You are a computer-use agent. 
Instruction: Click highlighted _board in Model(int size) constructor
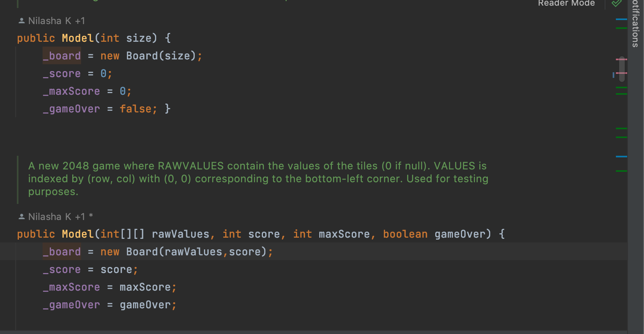[62, 56]
